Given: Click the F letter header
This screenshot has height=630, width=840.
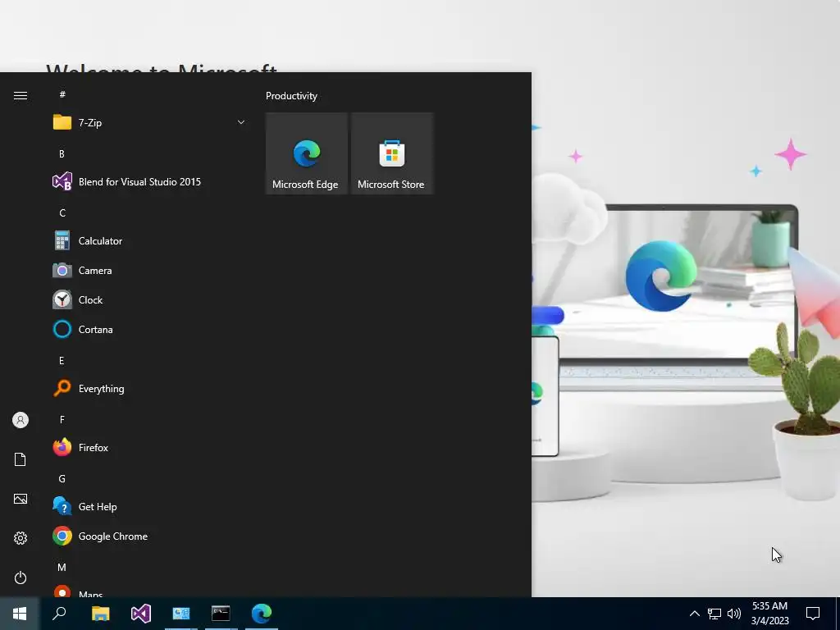Looking at the screenshot, I should (62, 419).
